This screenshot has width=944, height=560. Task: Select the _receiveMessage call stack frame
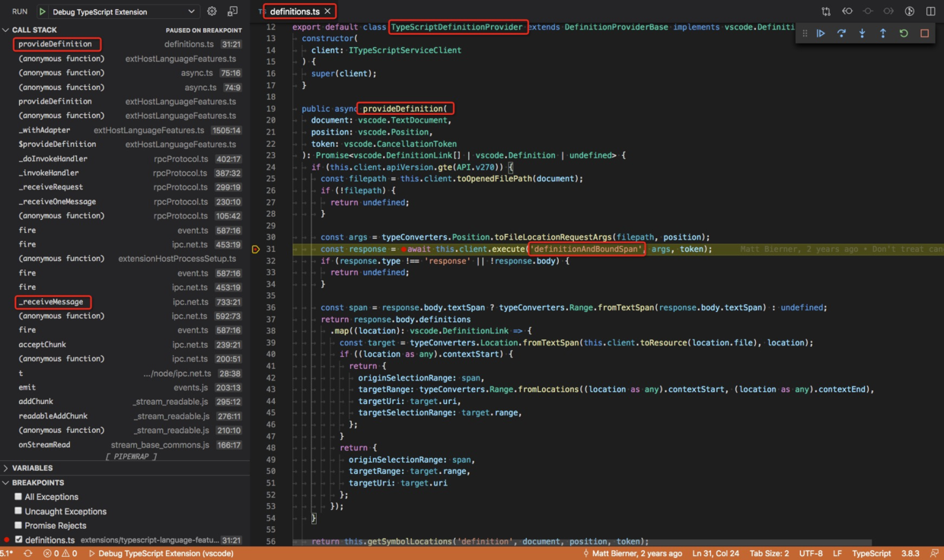pyautogui.click(x=51, y=302)
